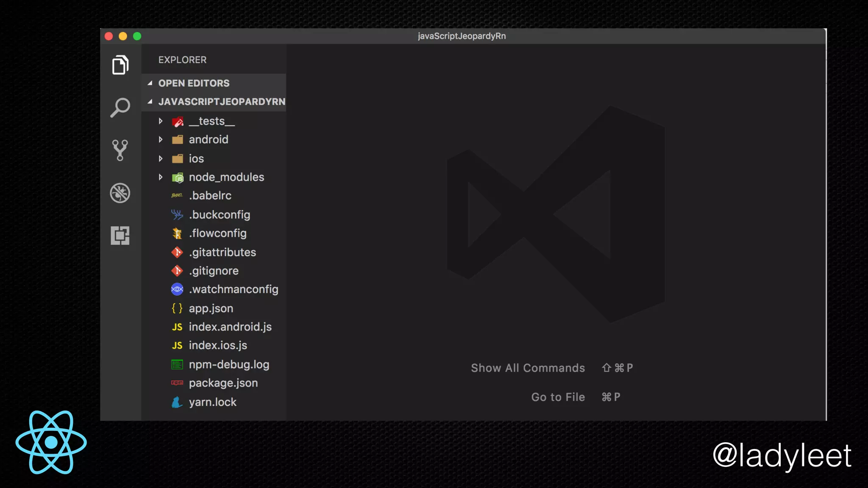
Task: Expand the node_modules folder arrow
Action: click(161, 177)
